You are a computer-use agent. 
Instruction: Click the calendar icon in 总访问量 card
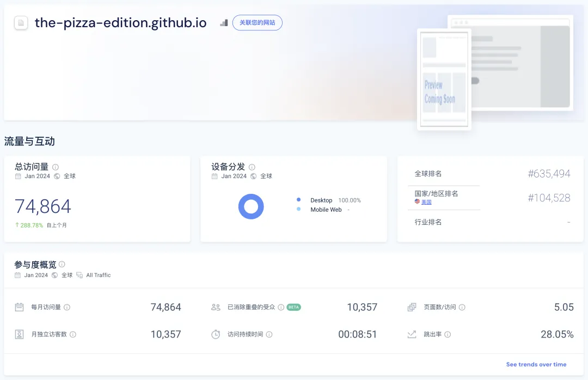coord(18,176)
